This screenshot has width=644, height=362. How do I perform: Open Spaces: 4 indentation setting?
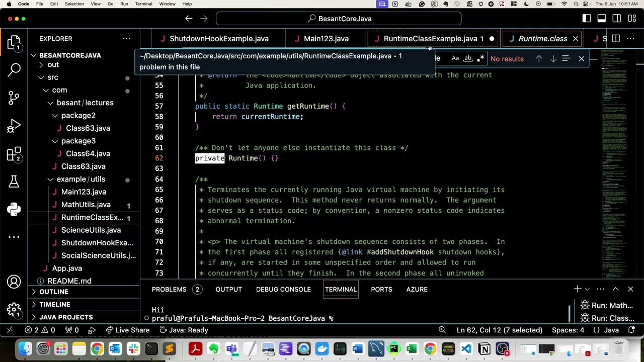[568, 330]
